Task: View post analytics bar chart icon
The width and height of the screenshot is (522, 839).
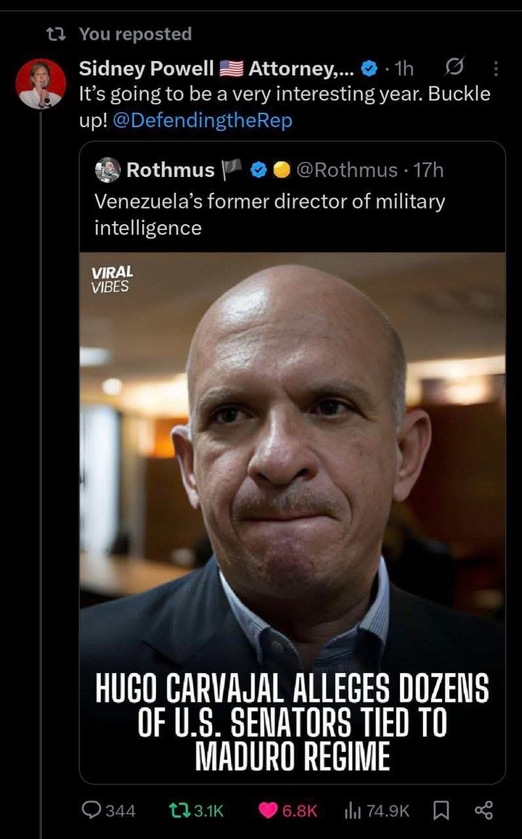Action: tap(354, 811)
